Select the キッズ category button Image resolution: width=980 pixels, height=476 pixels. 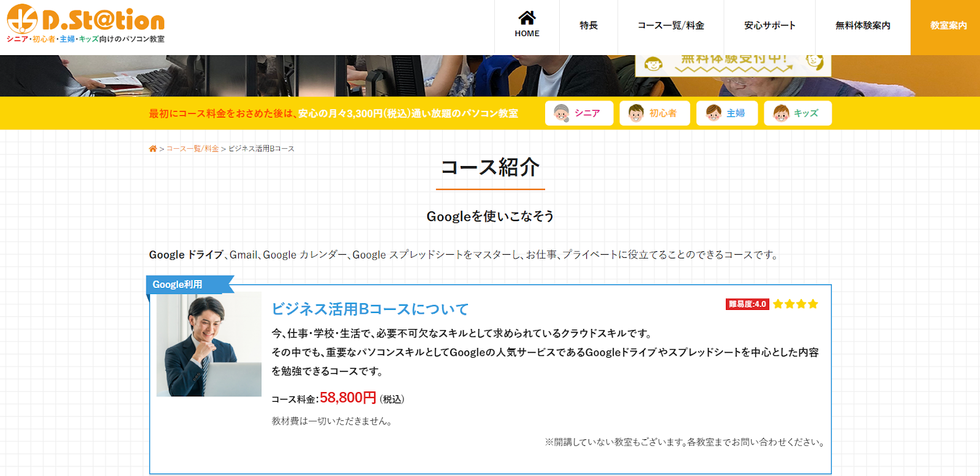tap(797, 113)
